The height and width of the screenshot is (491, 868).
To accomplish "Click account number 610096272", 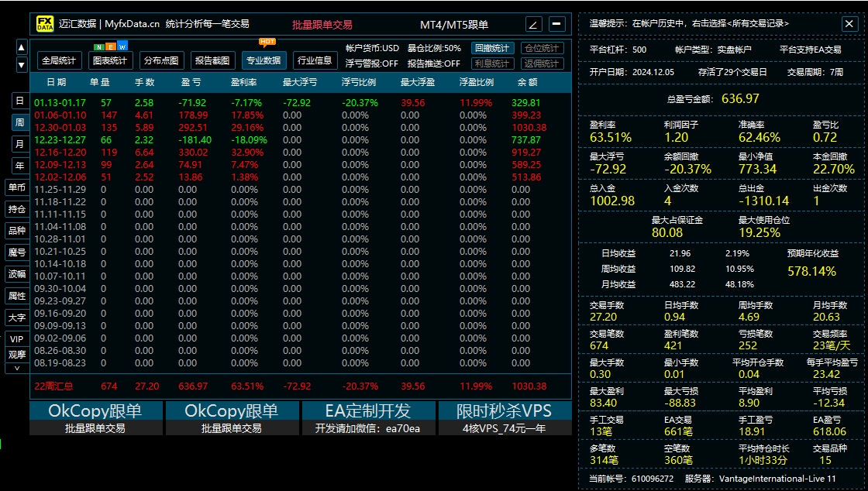I will (652, 479).
